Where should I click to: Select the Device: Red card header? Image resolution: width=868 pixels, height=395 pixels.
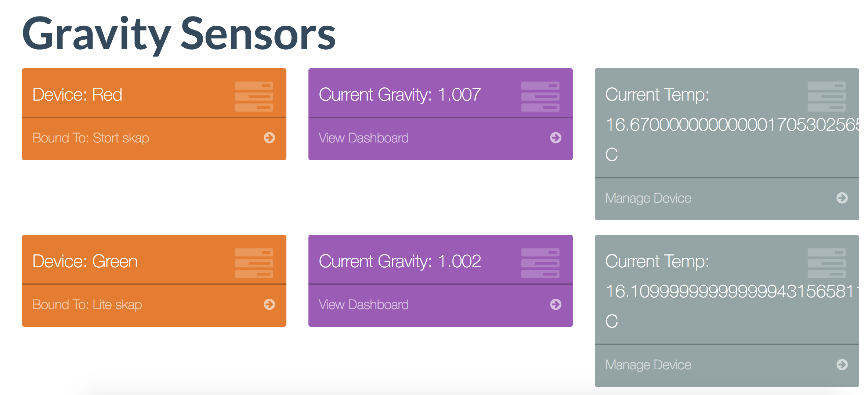click(154, 93)
